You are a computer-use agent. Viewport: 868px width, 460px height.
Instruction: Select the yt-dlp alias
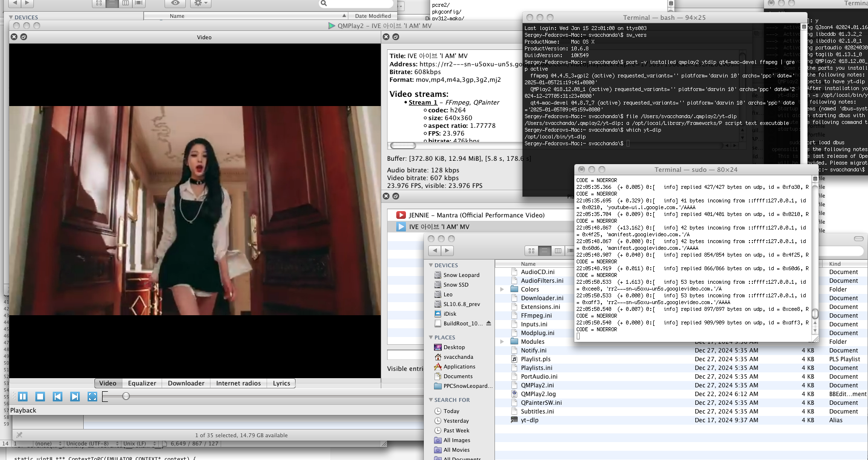(529, 420)
